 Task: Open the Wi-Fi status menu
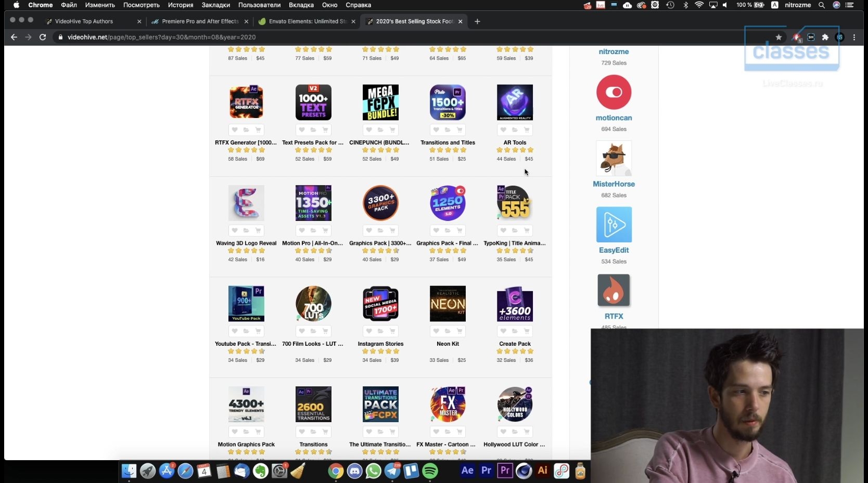(x=699, y=5)
